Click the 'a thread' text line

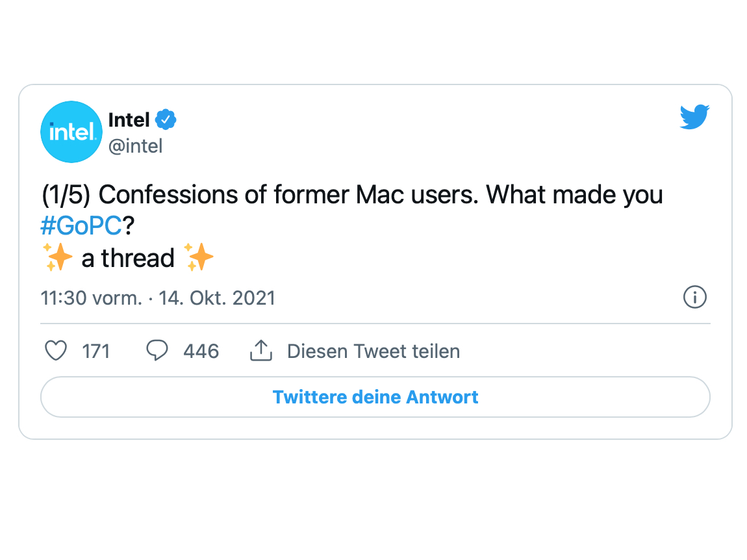pyautogui.click(x=128, y=259)
